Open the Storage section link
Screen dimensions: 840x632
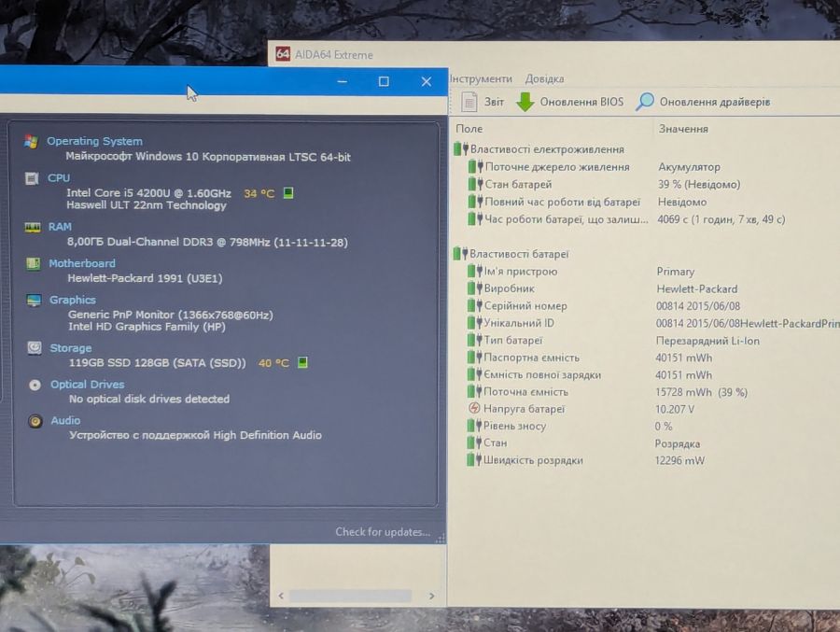71,348
